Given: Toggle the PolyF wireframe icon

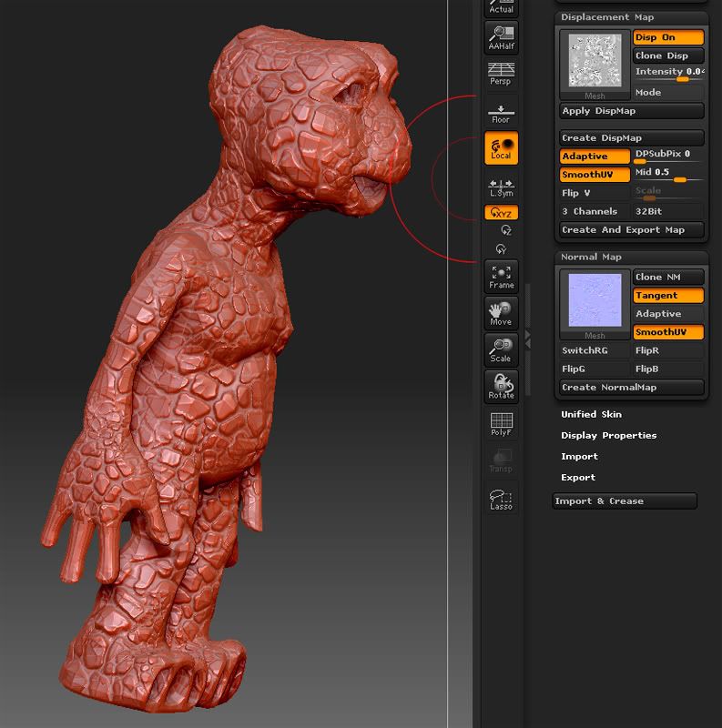Looking at the screenshot, I should (501, 424).
